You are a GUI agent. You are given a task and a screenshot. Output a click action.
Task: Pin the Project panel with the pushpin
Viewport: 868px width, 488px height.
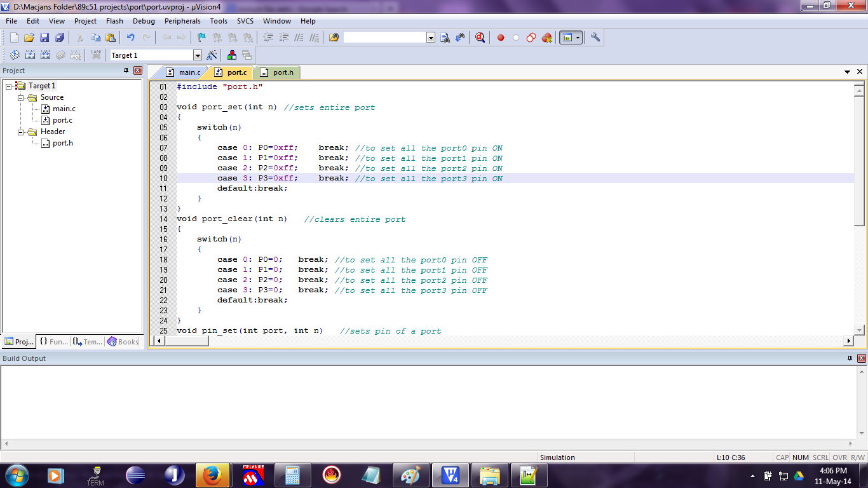pyautogui.click(x=126, y=71)
